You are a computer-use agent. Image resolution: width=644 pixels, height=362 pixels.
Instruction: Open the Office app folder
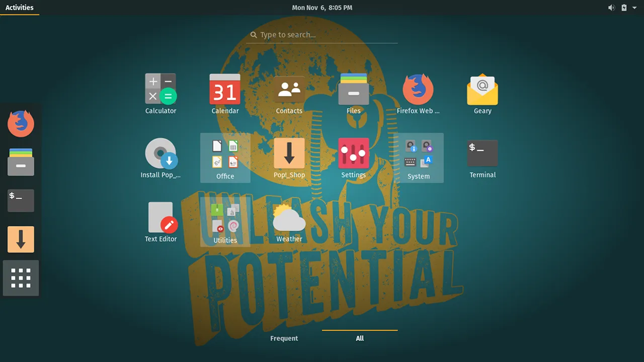[x=225, y=157]
